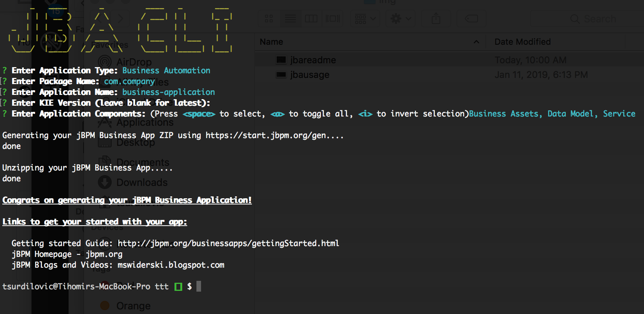Click the 'Congrats on generating' heading
The width and height of the screenshot is (644, 314).
point(127,200)
